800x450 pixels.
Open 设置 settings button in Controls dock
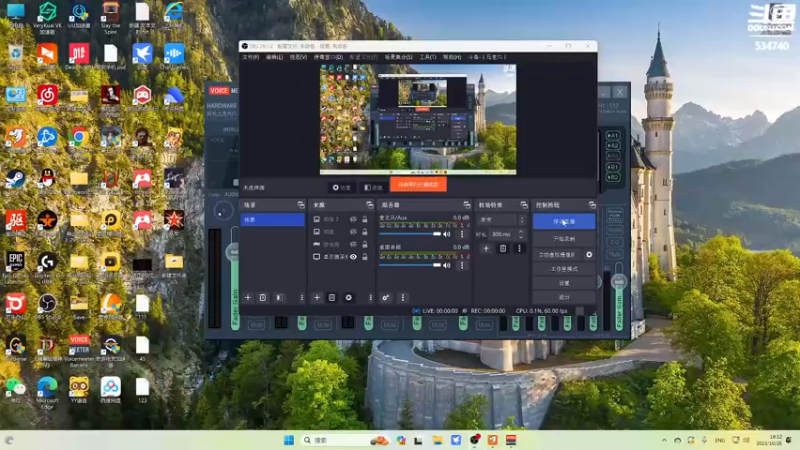[x=564, y=283]
